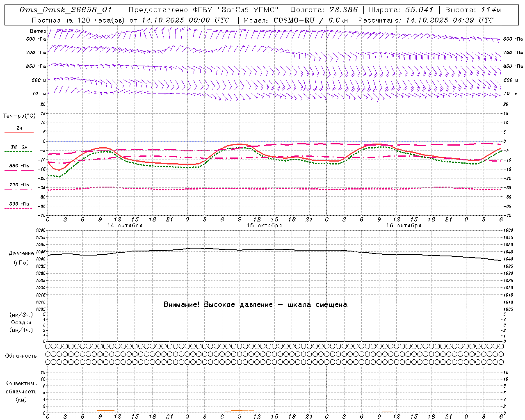Viewport: 525px width, 420px height.
Task: Click the Рассчитано: 14.10.2025 04:39 UTC text
Action: [426, 20]
